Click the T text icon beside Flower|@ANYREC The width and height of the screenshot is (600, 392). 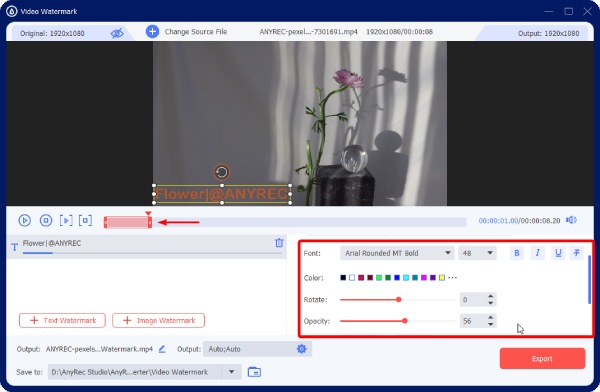coord(15,247)
